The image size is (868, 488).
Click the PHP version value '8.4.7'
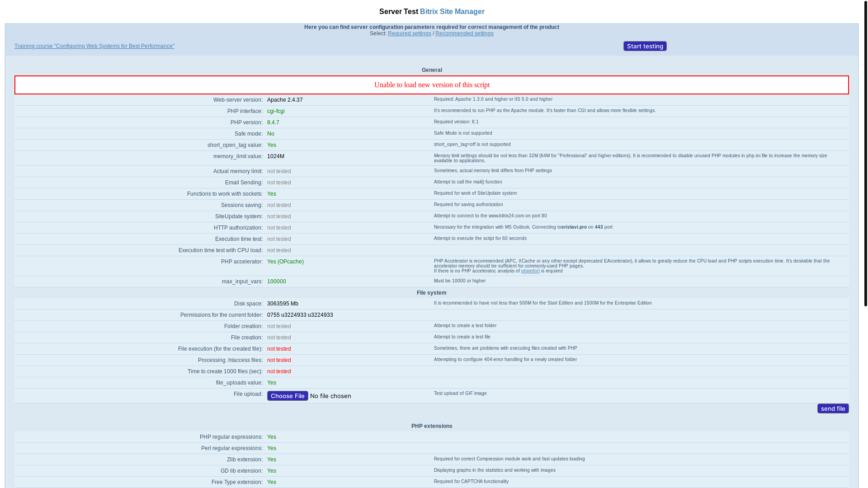point(273,122)
